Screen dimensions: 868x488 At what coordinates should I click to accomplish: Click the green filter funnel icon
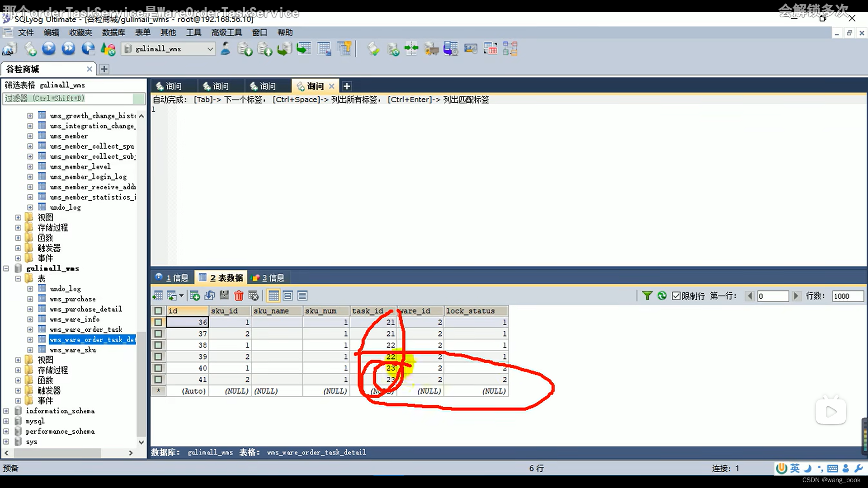pyautogui.click(x=647, y=296)
